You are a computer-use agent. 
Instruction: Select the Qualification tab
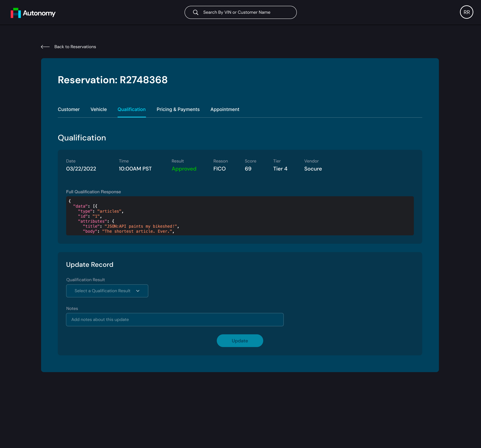point(131,109)
